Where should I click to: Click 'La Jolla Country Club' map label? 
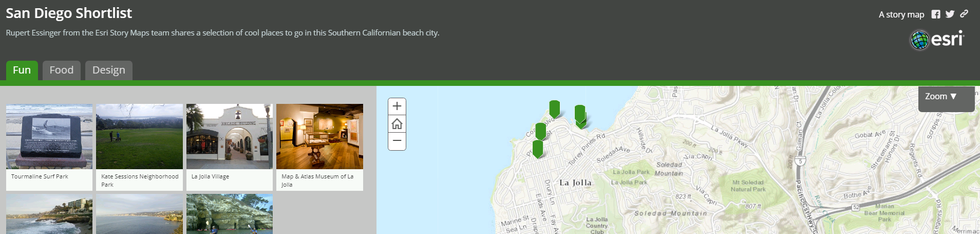click(597, 225)
